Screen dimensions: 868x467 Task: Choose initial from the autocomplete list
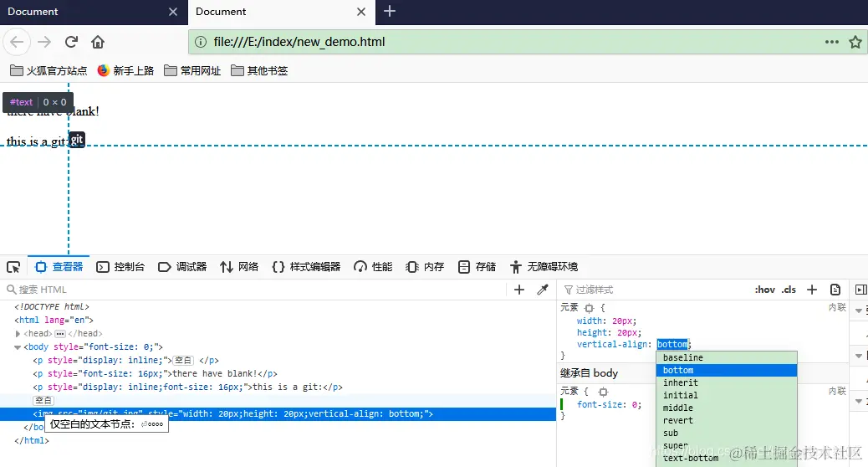(x=727, y=396)
